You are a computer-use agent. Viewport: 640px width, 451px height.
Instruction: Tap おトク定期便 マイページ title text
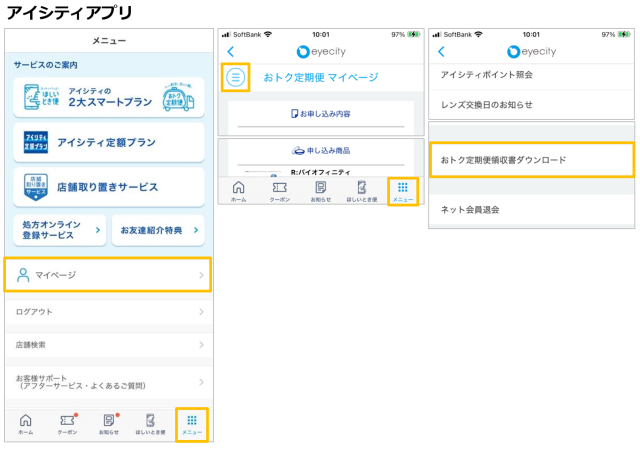[321, 77]
